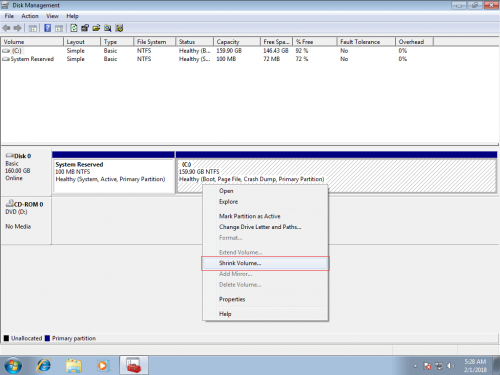Image resolution: width=500 pixels, height=375 pixels.
Task: Click the CD-ROM 0 drive icon
Action: [x=9, y=203]
